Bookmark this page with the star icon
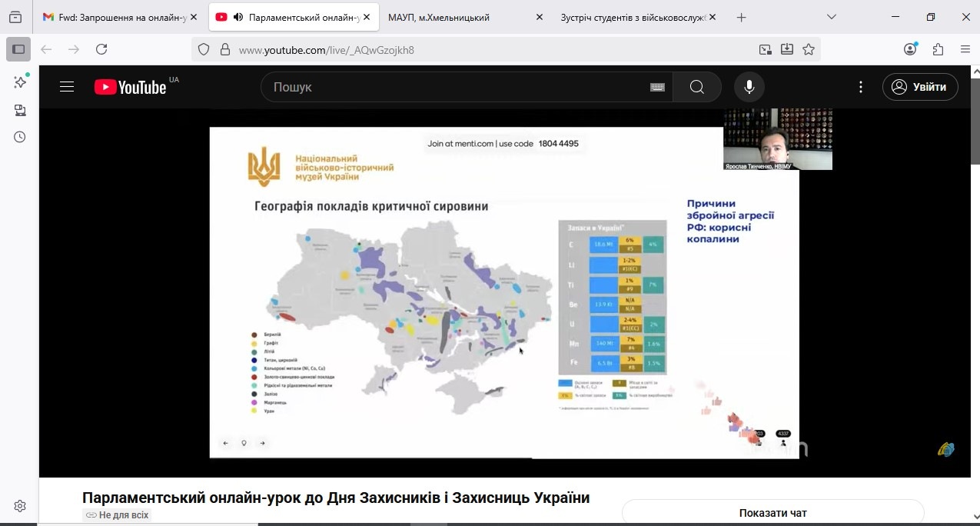980x526 pixels. (809, 49)
